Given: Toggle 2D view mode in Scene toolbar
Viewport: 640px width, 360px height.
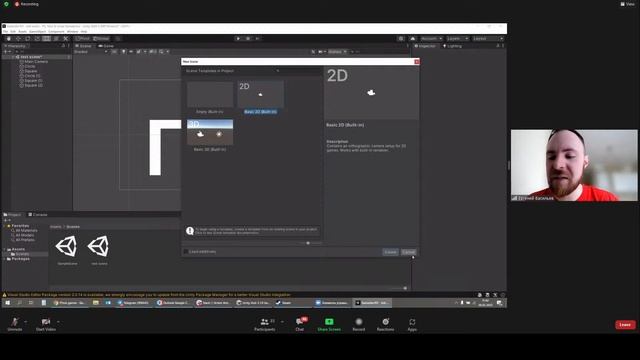Looking at the screenshot, I should tap(114, 52).
